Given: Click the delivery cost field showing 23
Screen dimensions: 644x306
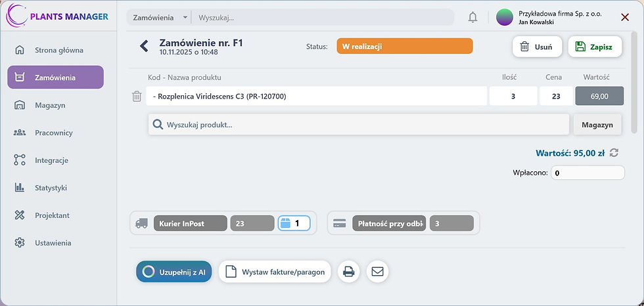Looking at the screenshot, I should (x=252, y=223).
